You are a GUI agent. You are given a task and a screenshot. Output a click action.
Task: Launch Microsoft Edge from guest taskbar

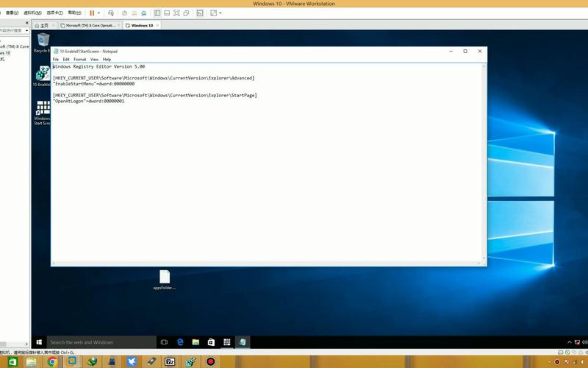click(x=180, y=342)
